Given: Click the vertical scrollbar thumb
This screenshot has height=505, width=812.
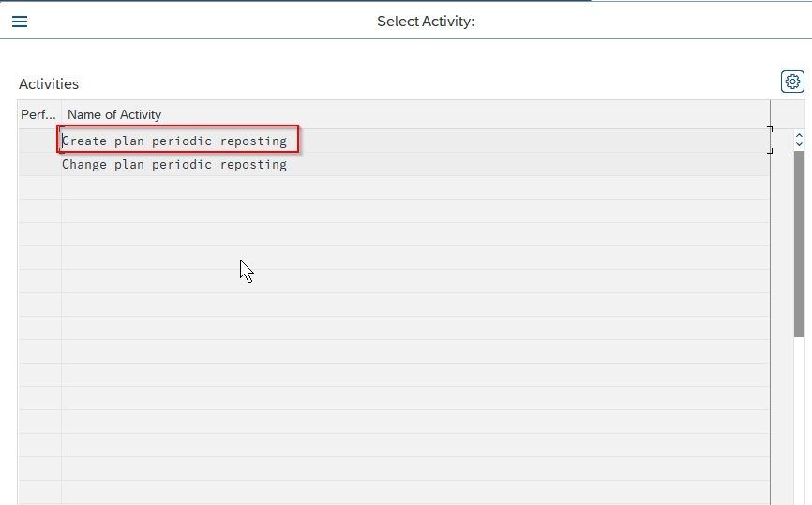Looking at the screenshot, I should coord(799,245).
